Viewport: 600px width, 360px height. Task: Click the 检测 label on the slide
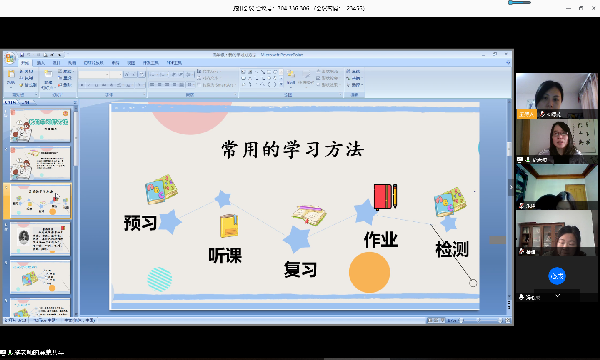[x=452, y=249]
